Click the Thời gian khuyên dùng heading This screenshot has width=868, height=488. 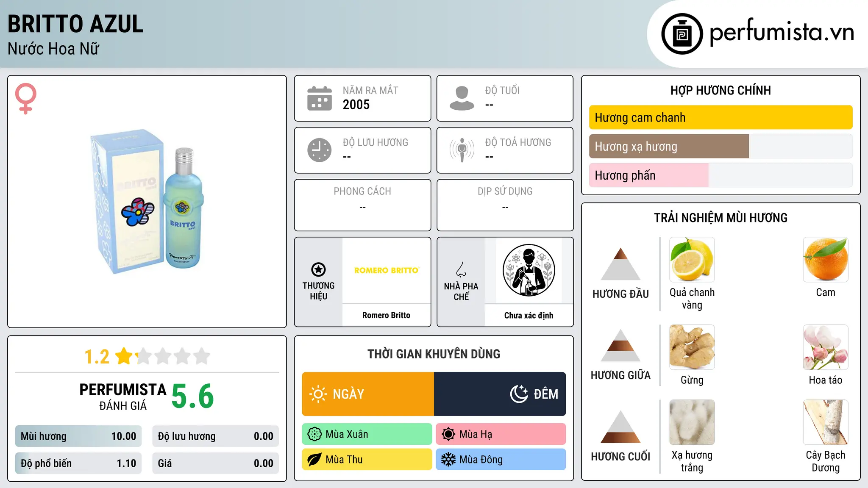click(434, 354)
